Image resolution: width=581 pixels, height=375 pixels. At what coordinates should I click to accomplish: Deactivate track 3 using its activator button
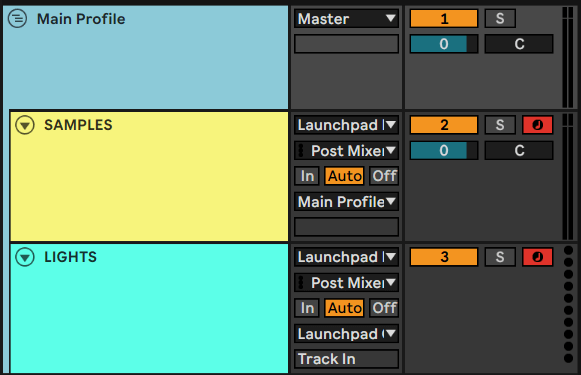click(444, 257)
